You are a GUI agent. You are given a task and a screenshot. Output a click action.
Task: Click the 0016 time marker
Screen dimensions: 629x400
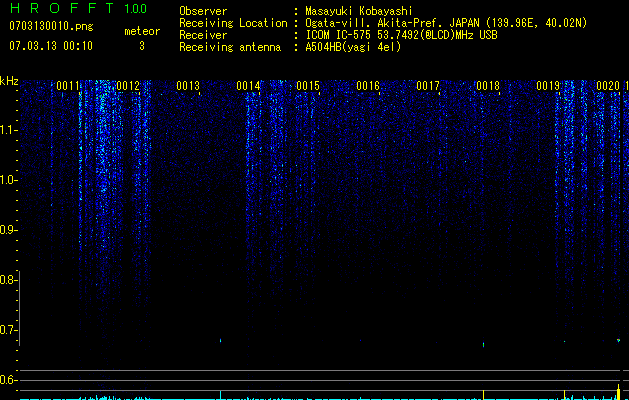coord(368,86)
